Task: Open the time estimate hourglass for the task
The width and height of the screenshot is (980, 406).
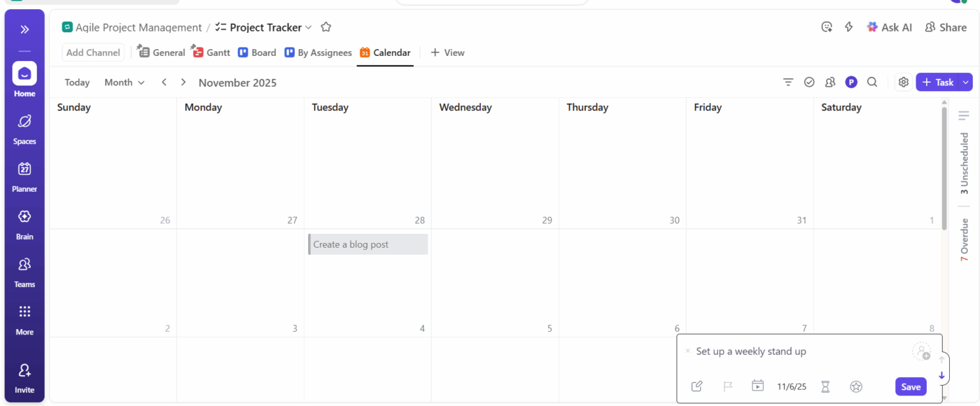Action: click(x=825, y=386)
